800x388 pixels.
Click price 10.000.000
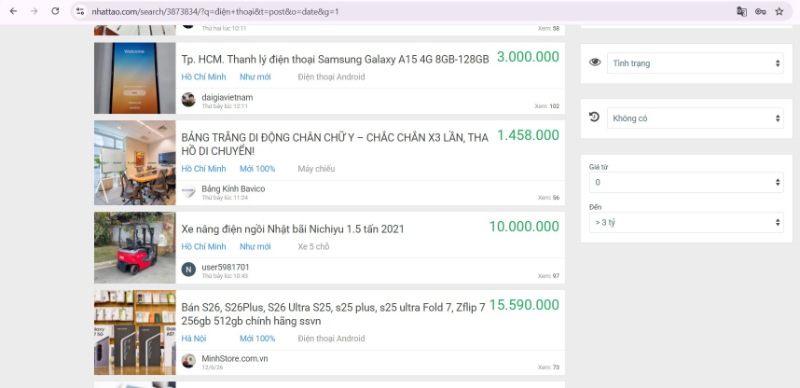point(524,227)
